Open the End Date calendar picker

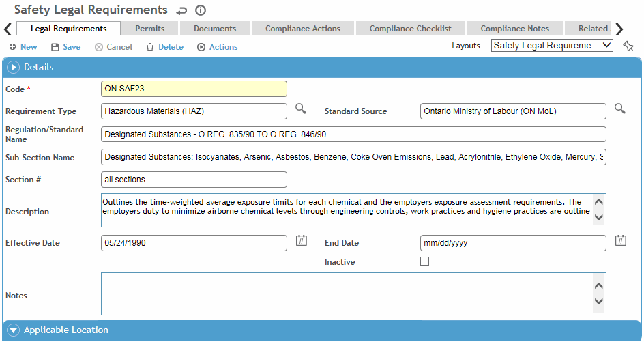621,240
